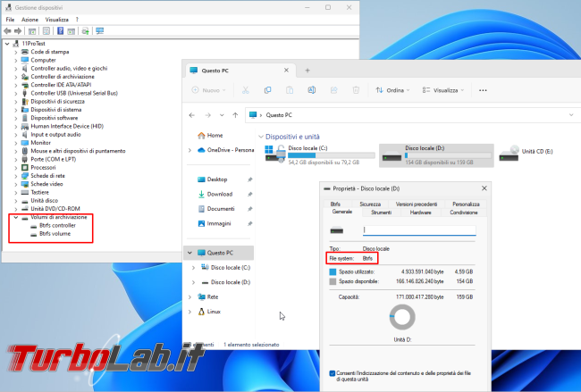Collapse the 11ProTest root node
Image resolution: width=581 pixels, height=392 pixels.
pos(7,44)
